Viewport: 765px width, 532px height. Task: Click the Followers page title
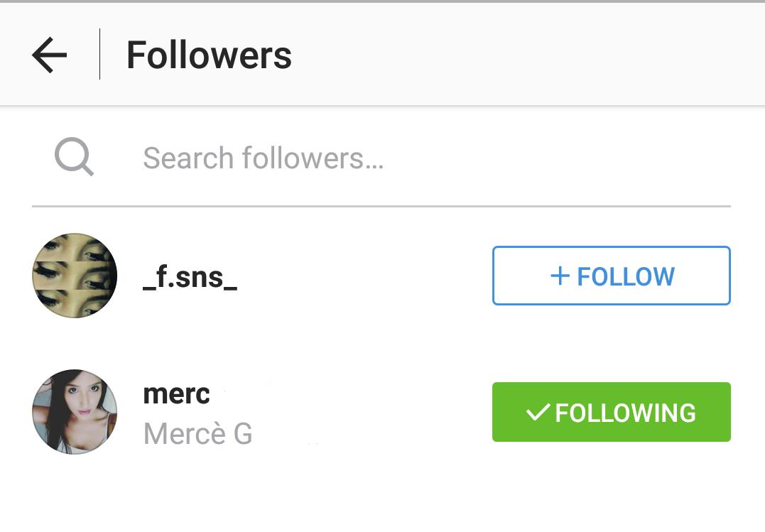tap(209, 55)
